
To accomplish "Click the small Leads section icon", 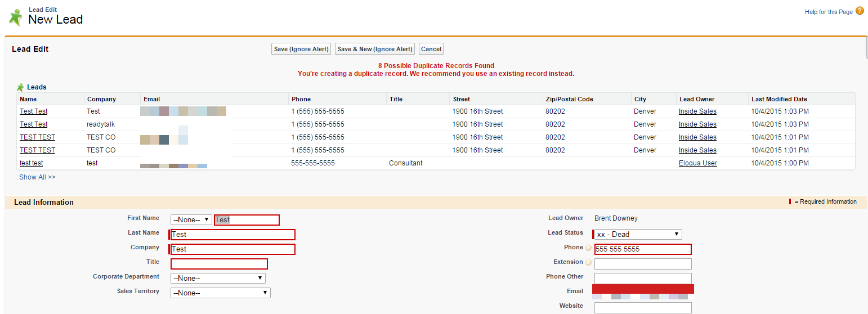I will [x=21, y=87].
